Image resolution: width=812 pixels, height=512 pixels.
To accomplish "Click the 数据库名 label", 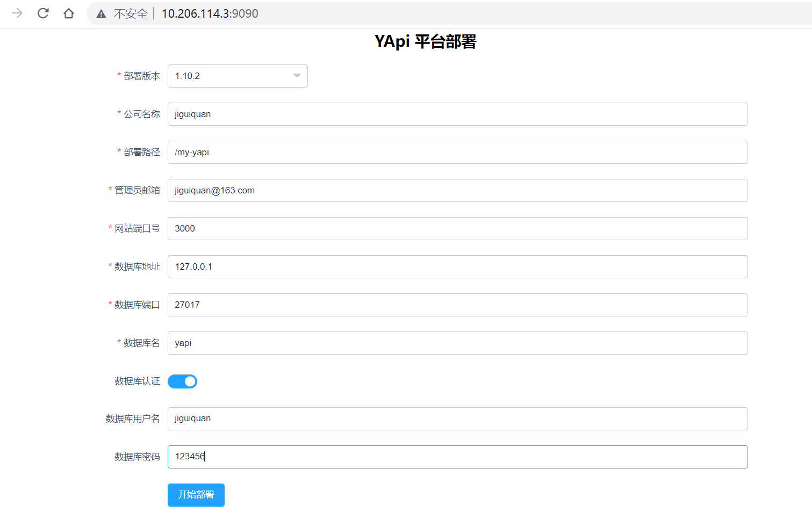I will coord(142,343).
